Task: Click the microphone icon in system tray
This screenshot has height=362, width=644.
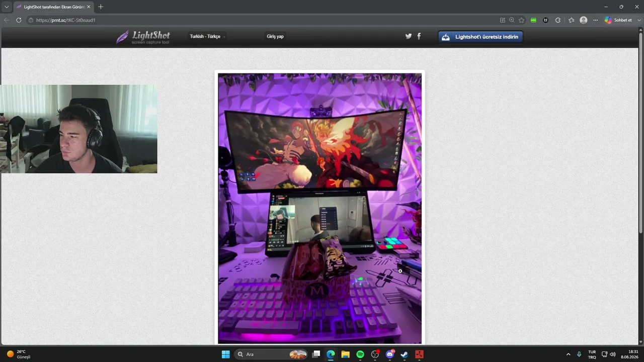Action: (580, 354)
